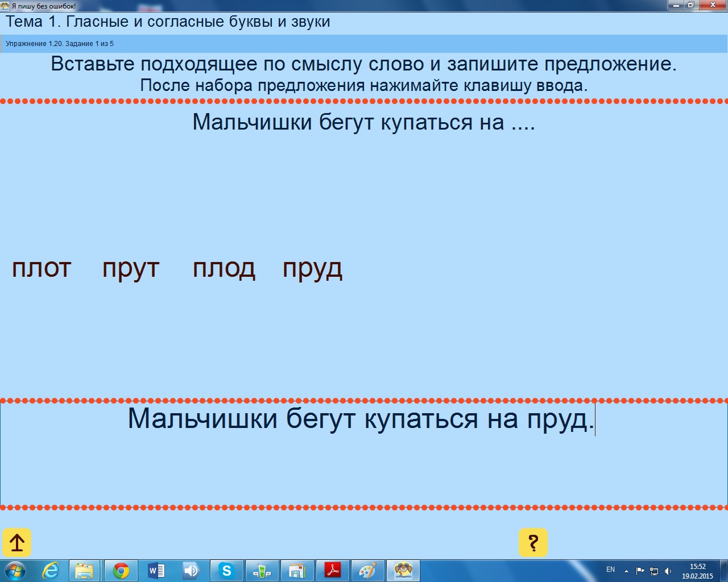This screenshot has width=728, height=582.
Task: Click the yellow up-arrow back button
Action: tap(17, 543)
